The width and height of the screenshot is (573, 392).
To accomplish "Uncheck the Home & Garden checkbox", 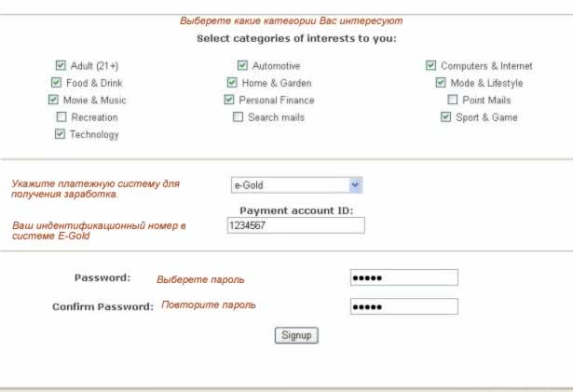I will click(232, 83).
